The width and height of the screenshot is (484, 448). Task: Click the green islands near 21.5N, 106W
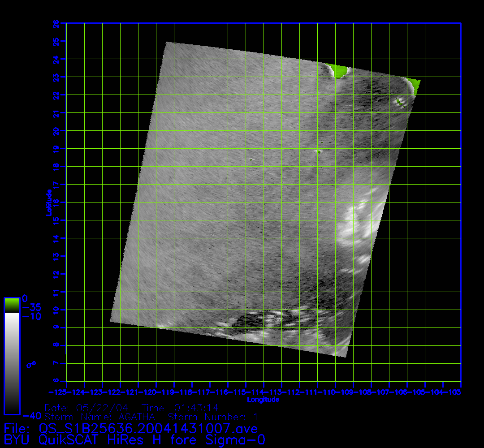(x=400, y=103)
